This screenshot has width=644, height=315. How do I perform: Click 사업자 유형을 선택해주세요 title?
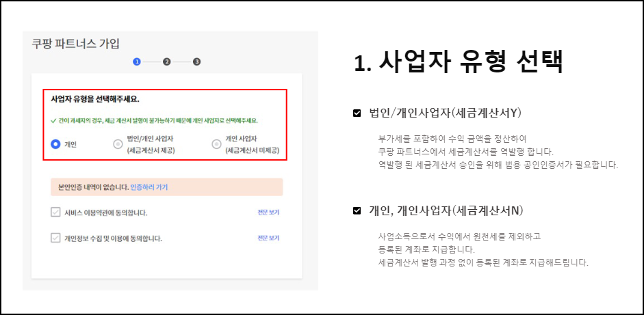pos(95,99)
